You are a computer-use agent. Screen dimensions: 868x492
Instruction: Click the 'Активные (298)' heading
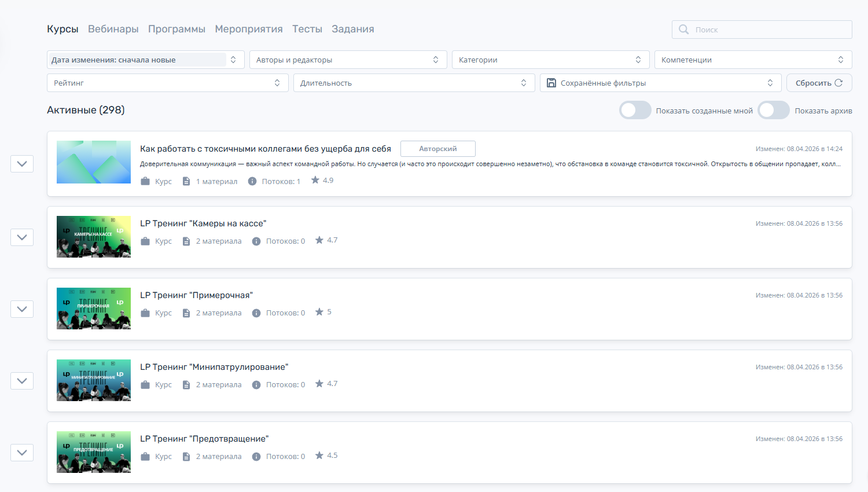pyautogui.click(x=86, y=110)
